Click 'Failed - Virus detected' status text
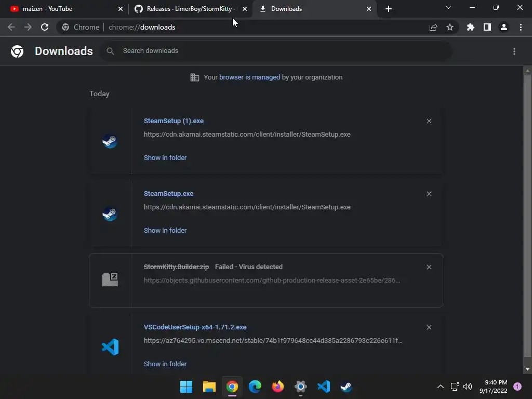This screenshot has width=532, height=399. coord(249,267)
